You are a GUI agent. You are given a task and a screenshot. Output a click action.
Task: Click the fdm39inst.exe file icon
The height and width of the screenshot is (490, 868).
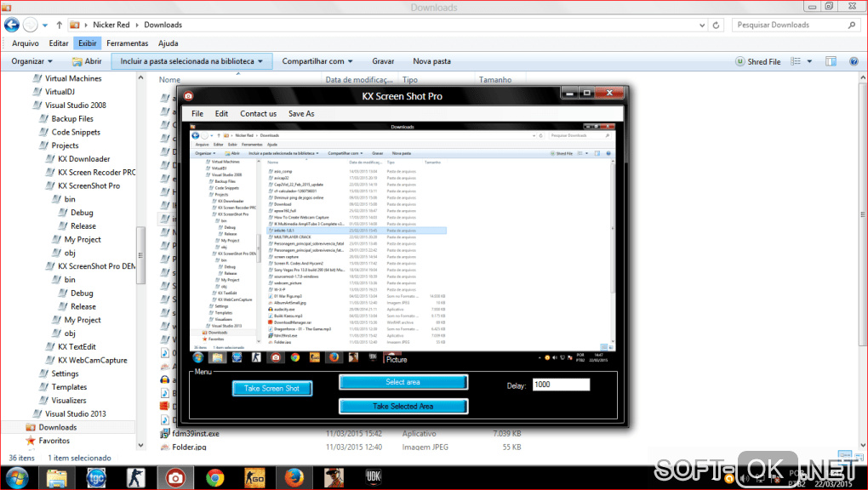[164, 434]
